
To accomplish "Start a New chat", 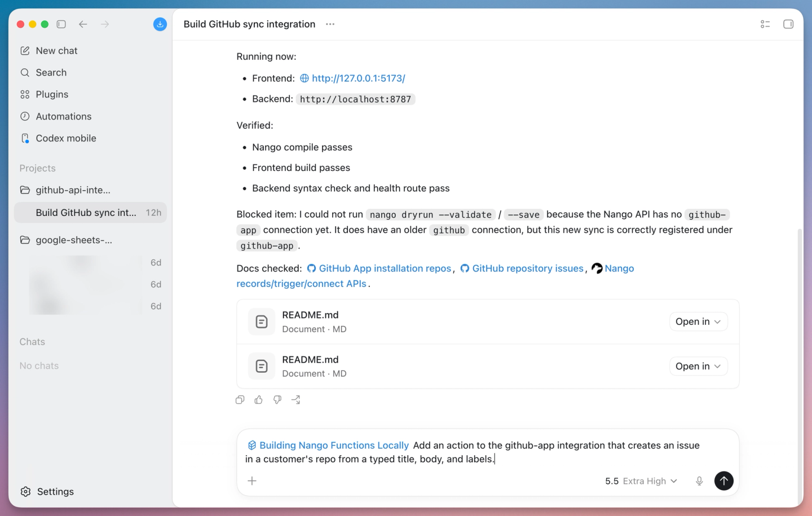I will (x=90, y=51).
